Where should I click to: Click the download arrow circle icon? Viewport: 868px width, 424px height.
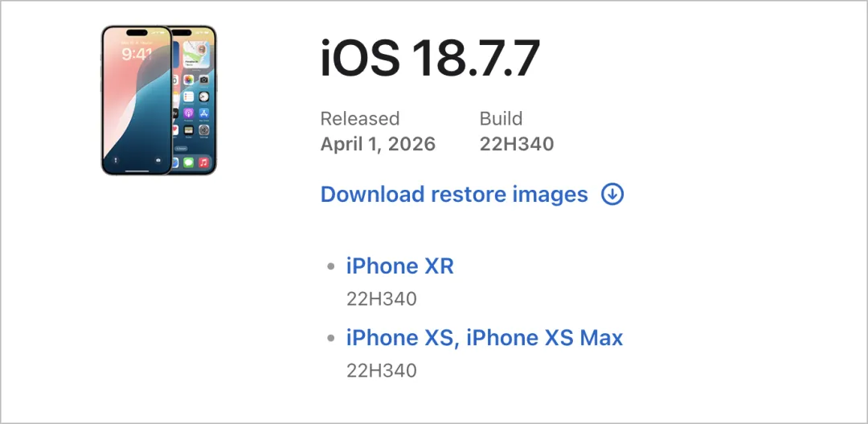click(612, 194)
